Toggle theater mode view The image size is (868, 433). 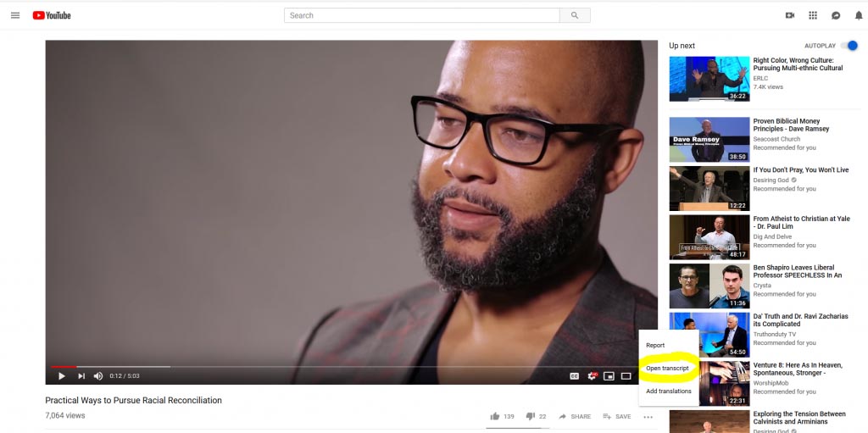pos(626,376)
